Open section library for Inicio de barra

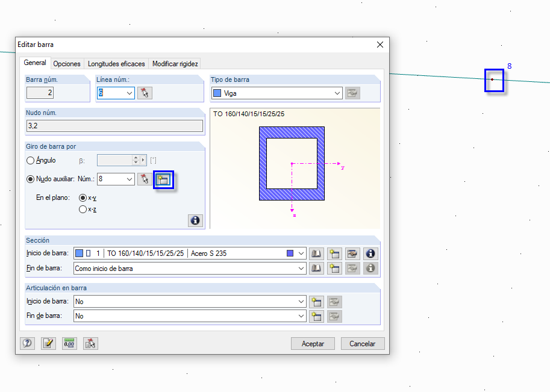coord(316,254)
